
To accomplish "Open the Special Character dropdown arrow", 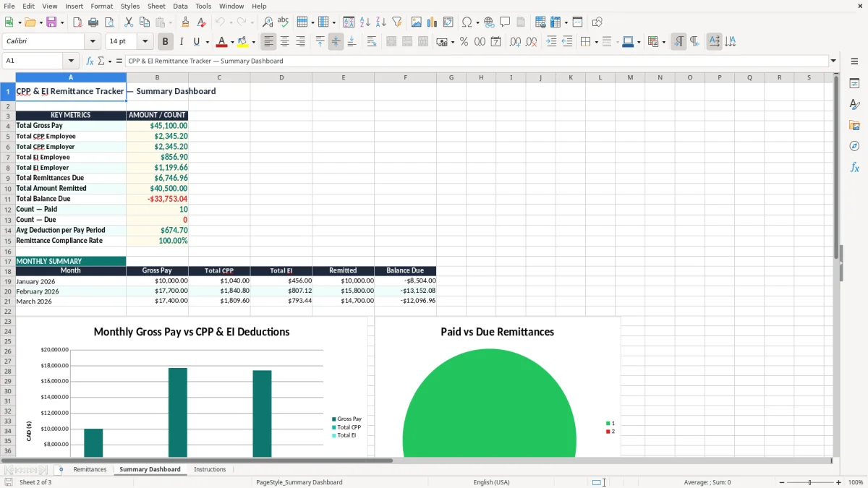I will (x=477, y=22).
